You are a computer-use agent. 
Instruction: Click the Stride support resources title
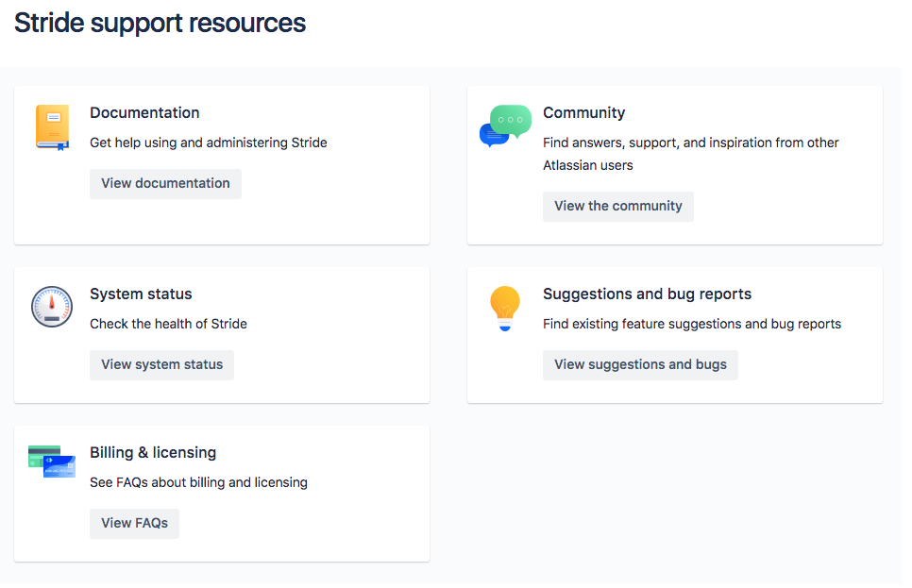coord(160,24)
